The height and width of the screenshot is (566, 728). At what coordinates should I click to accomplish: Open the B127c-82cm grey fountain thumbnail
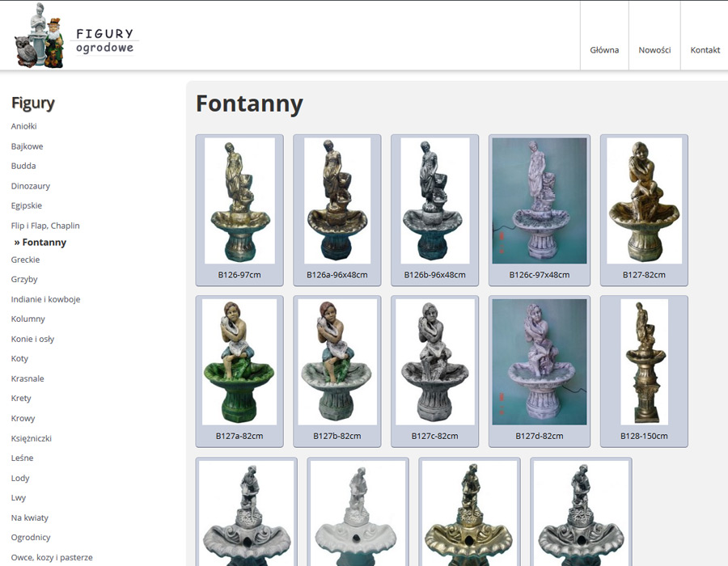click(x=434, y=362)
